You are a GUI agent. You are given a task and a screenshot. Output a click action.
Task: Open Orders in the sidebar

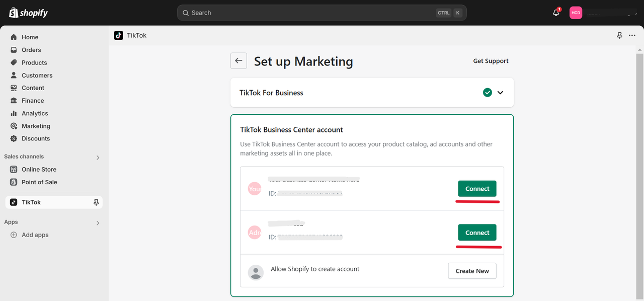(31, 50)
